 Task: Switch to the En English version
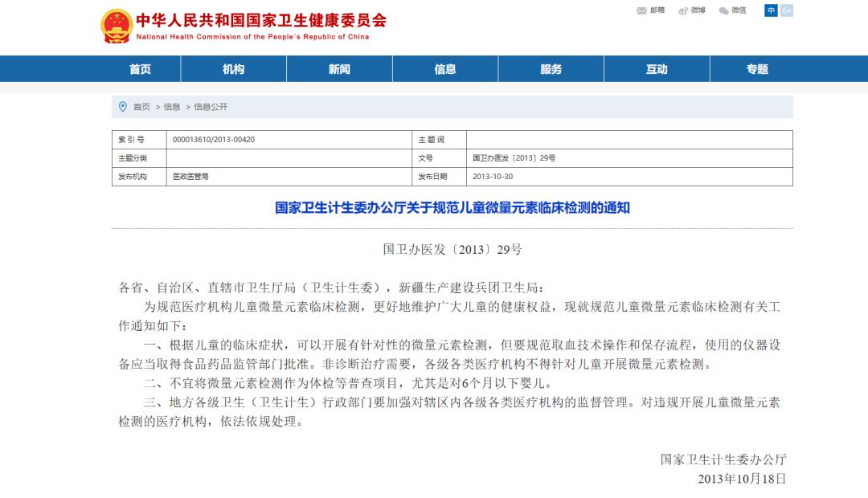(784, 11)
